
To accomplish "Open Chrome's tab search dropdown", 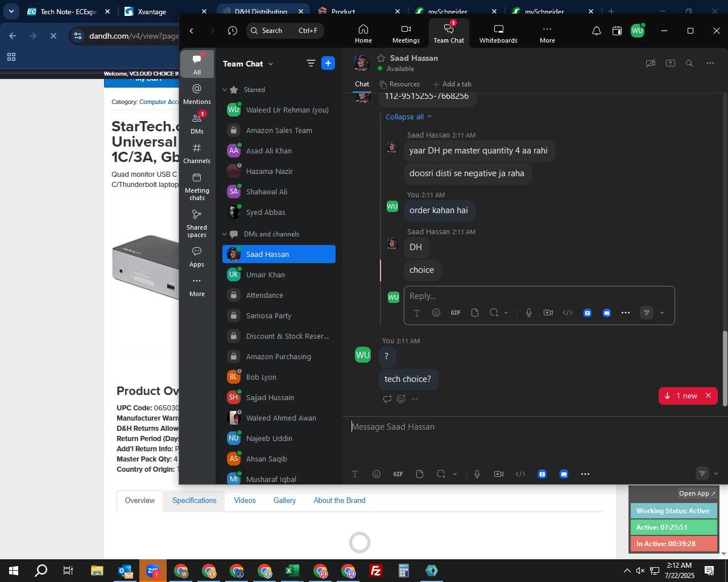I will [11, 11].
